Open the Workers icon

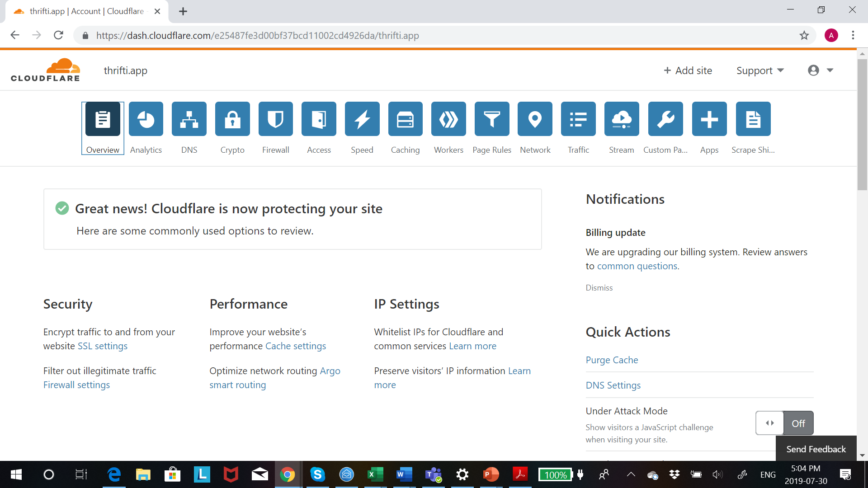448,119
